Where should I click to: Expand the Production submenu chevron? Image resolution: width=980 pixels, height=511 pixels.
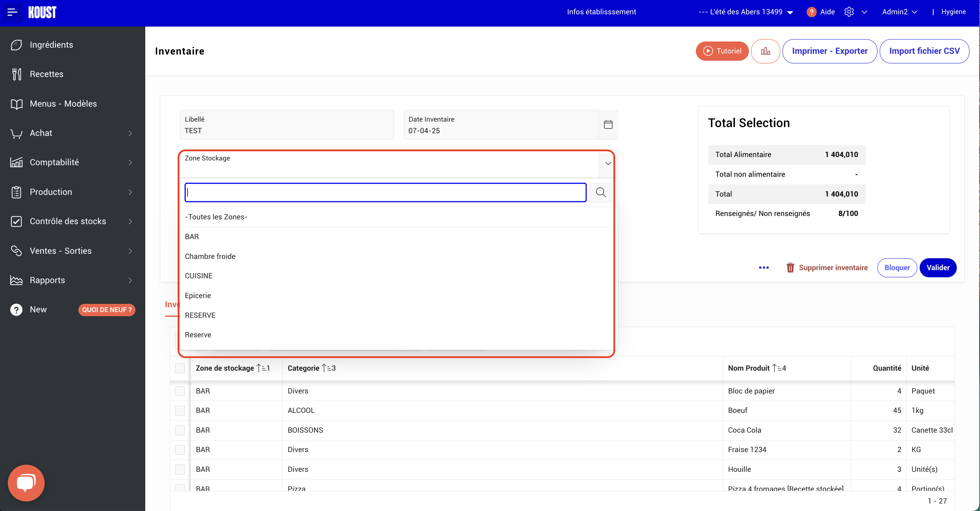tap(131, 192)
